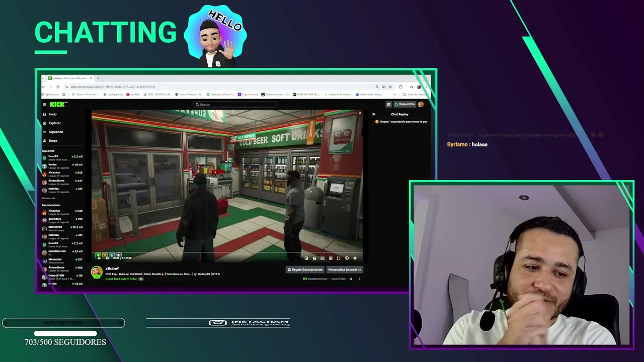Viewport: 644px width, 362px height.
Task: Open the Chrome profile avatar
Action: [419, 87]
